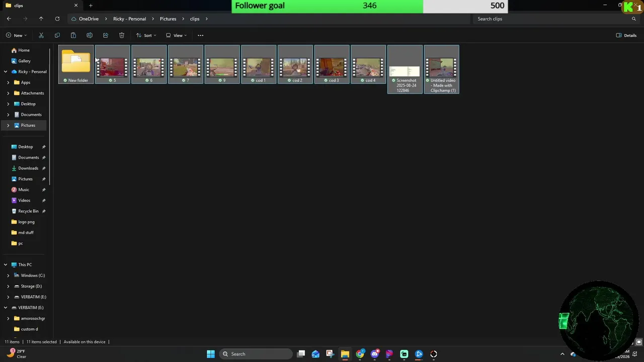The height and width of the screenshot is (362, 644).
Task: Refresh the clips folder view
Action: pos(57,19)
